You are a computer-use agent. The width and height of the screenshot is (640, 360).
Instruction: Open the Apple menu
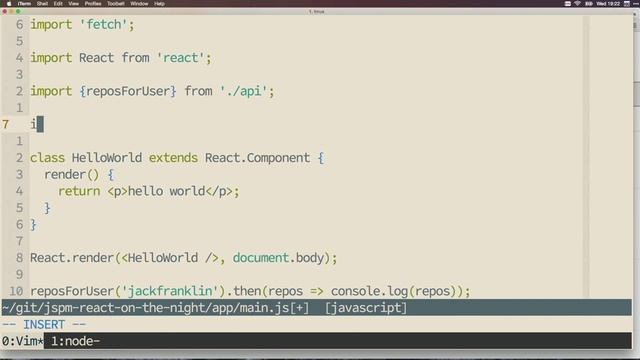tap(9, 3)
